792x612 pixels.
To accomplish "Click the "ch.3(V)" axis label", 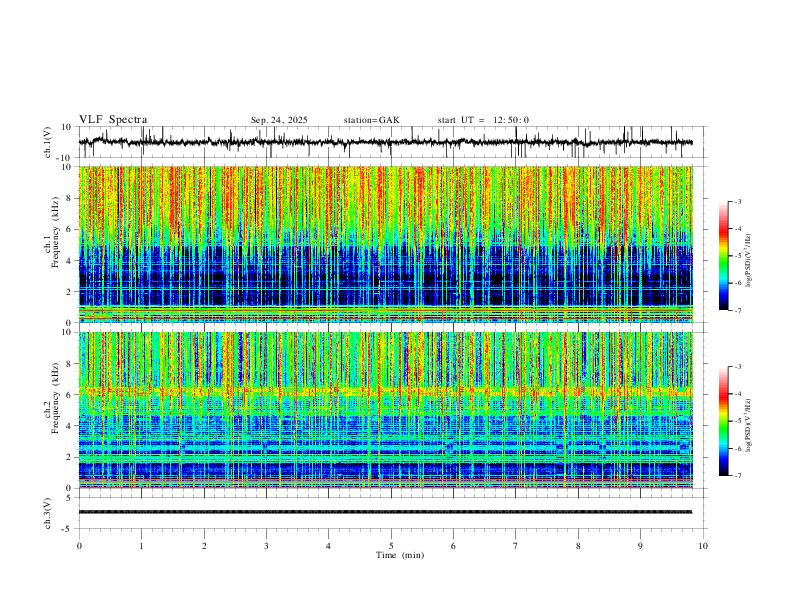I will [47, 513].
